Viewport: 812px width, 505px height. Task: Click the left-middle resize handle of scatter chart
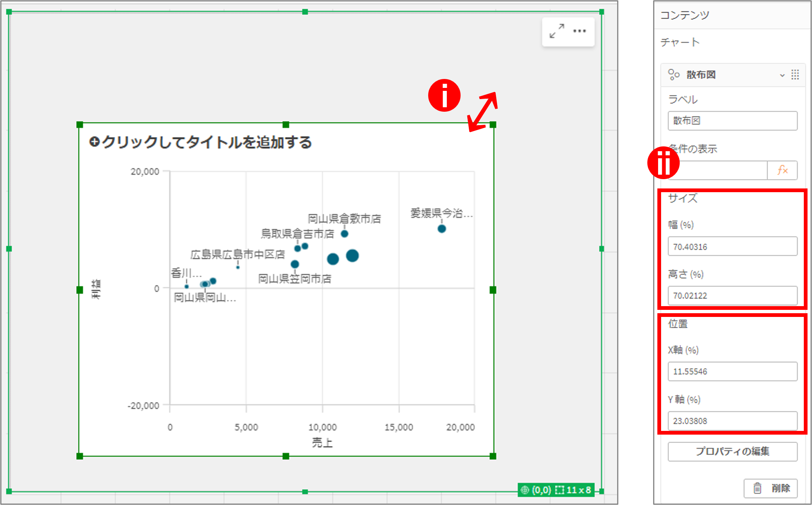point(79,290)
